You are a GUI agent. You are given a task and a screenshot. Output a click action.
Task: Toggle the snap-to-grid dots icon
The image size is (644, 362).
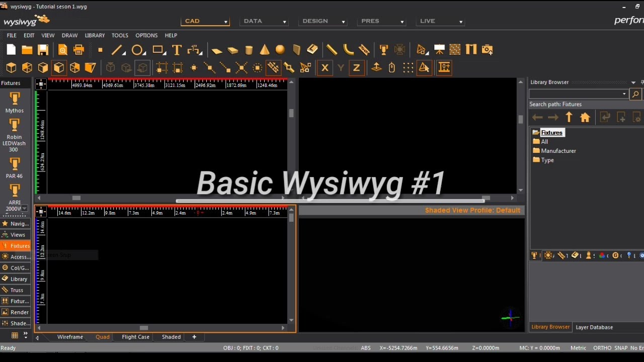point(408,68)
